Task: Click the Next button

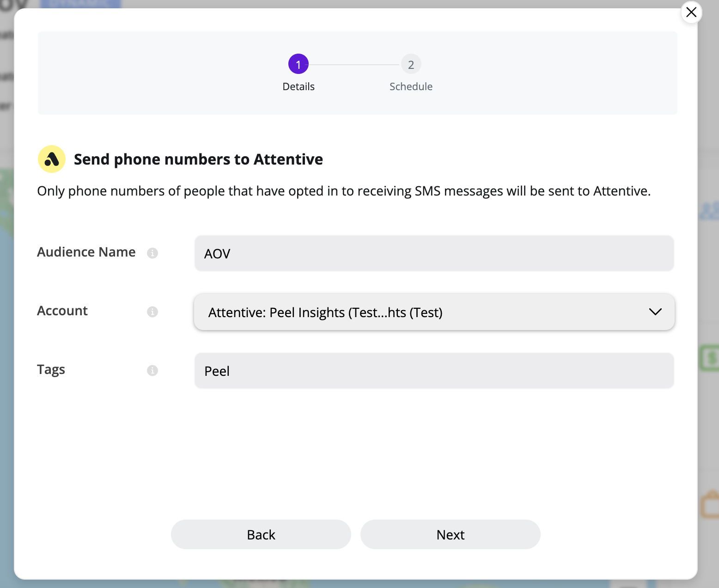Action: pyautogui.click(x=451, y=534)
